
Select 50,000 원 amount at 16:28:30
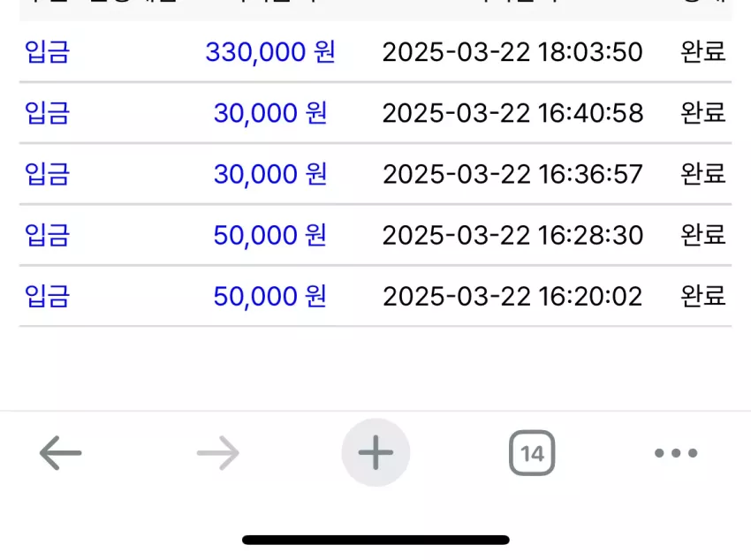click(x=270, y=235)
